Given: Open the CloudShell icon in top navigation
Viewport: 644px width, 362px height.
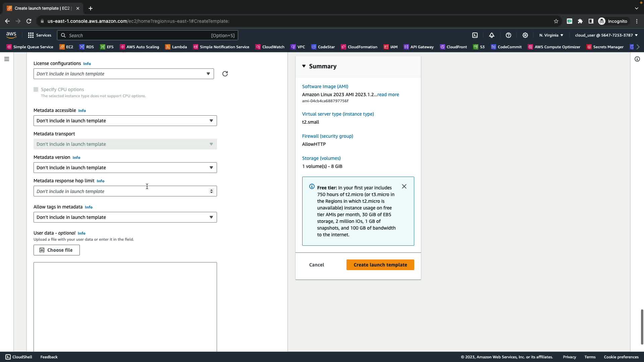Looking at the screenshot, I should point(475,35).
